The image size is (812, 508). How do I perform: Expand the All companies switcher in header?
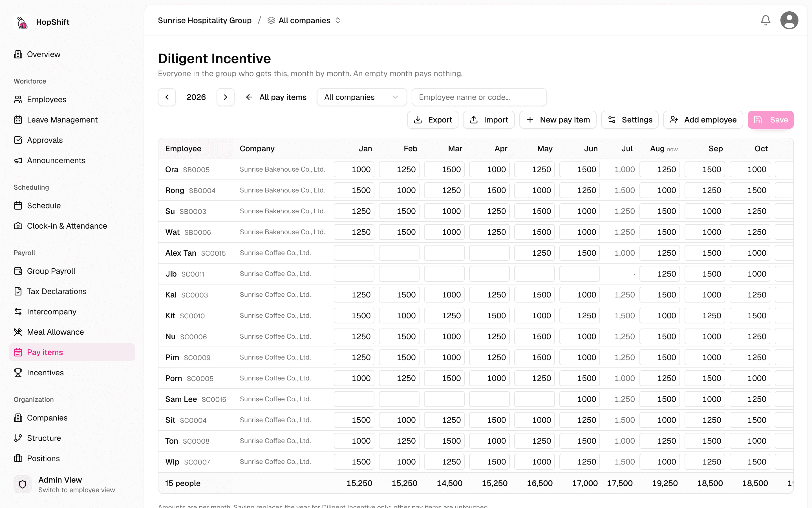304,21
